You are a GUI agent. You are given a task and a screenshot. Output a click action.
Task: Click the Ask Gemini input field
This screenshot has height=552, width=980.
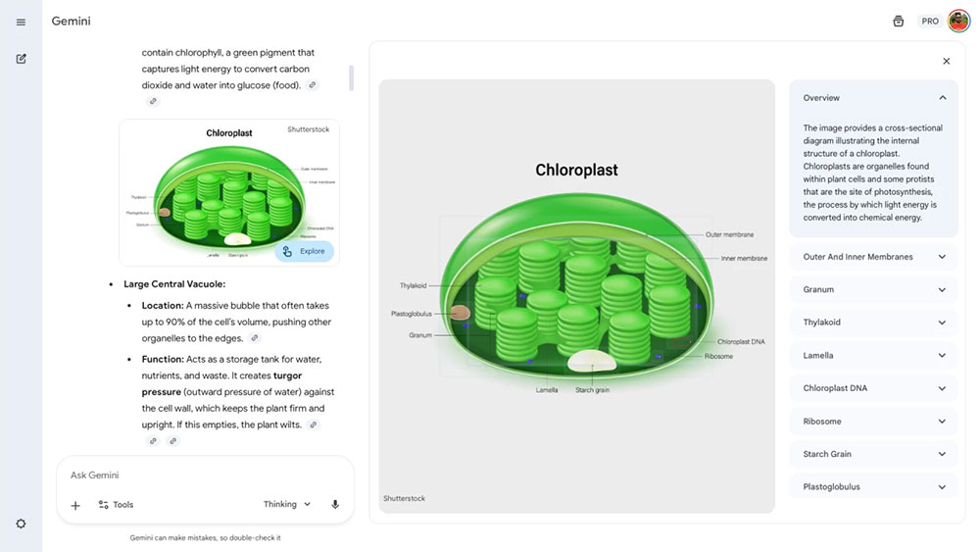coord(196,476)
